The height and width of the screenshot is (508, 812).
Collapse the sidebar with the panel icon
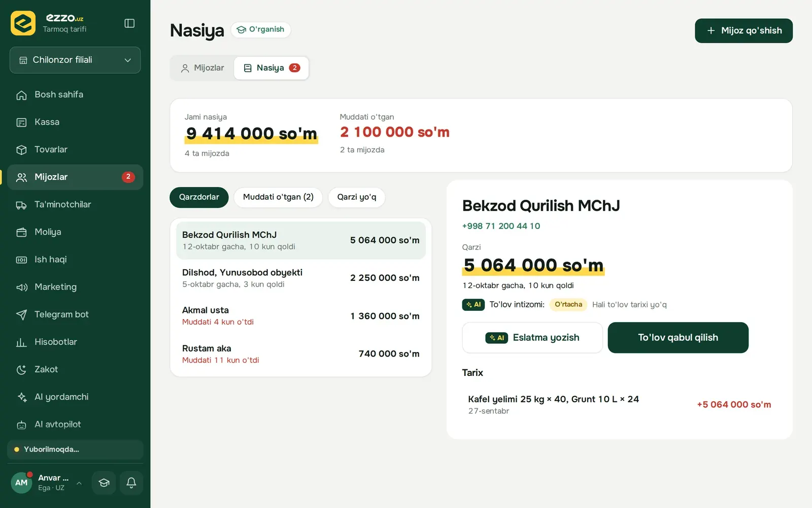pyautogui.click(x=129, y=23)
